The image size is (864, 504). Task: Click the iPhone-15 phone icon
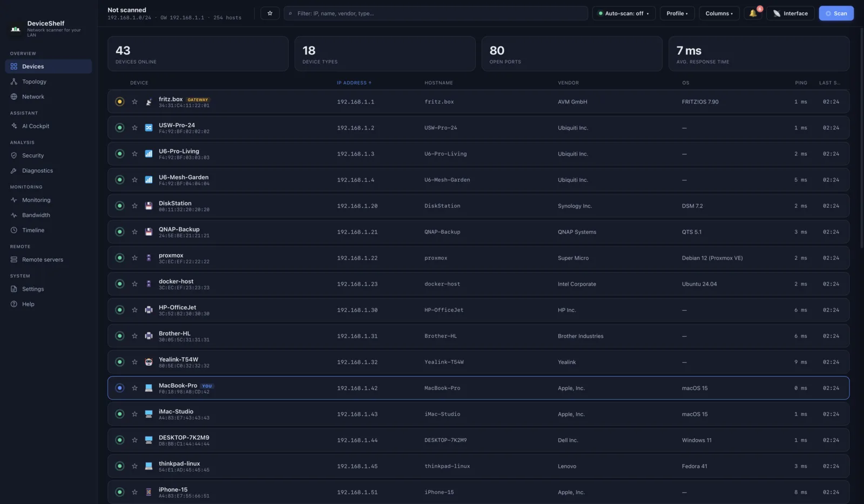[148, 492]
